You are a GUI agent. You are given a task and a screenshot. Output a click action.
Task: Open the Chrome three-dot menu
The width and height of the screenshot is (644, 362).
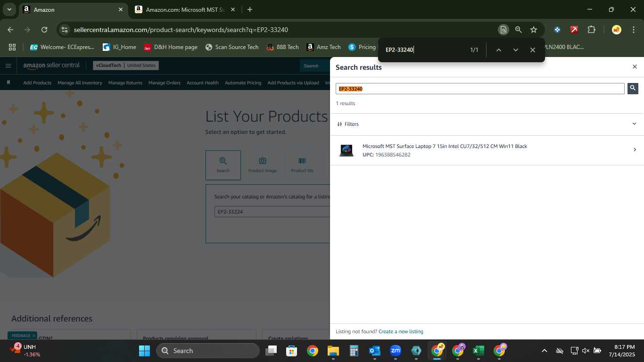(633, 30)
